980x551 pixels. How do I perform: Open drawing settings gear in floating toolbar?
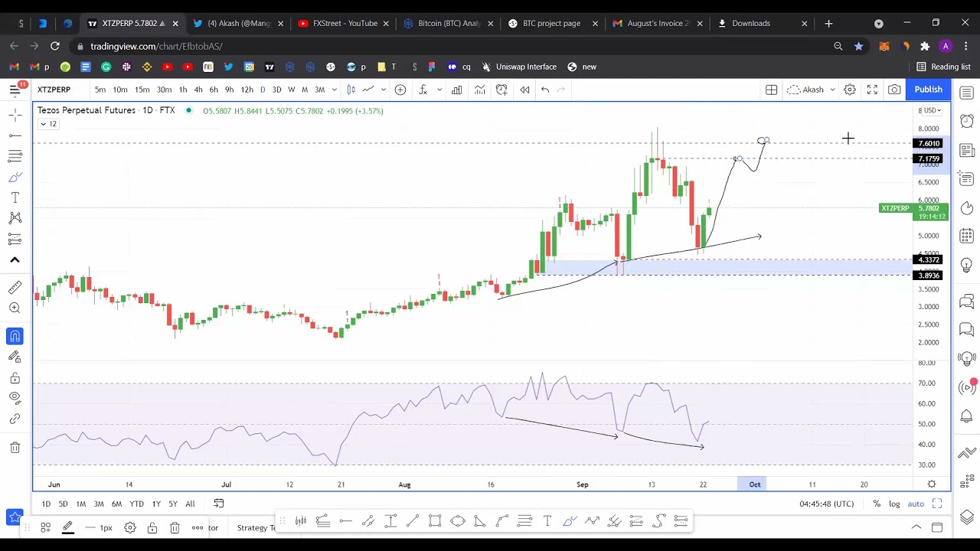point(130,527)
